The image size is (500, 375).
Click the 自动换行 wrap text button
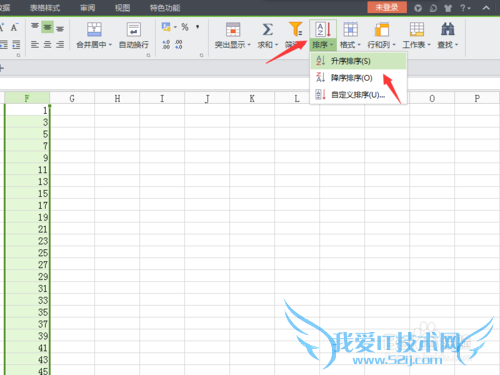[x=134, y=35]
